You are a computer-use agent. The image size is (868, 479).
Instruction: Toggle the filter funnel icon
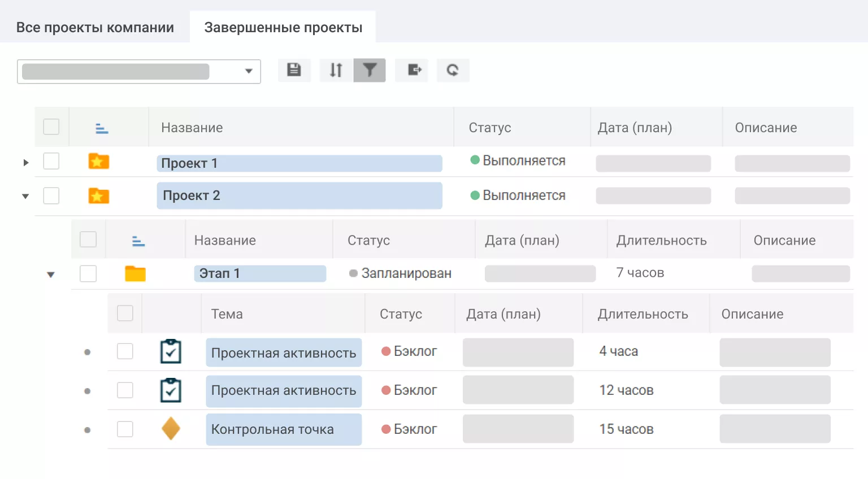point(370,70)
